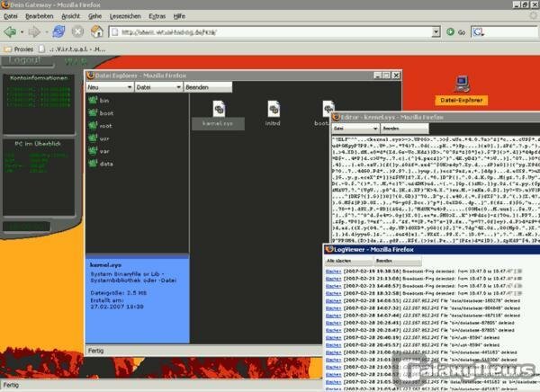540x392 pixels.
Task: Click the browser Forward arrow button
Action: point(34,32)
